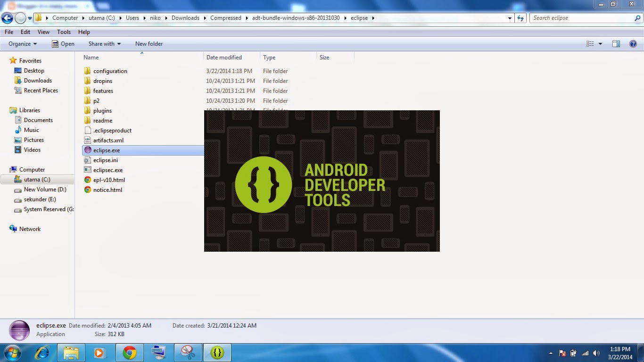Sort by the Size column header
Screen dimensions: 644x362
pyautogui.click(x=335, y=57)
